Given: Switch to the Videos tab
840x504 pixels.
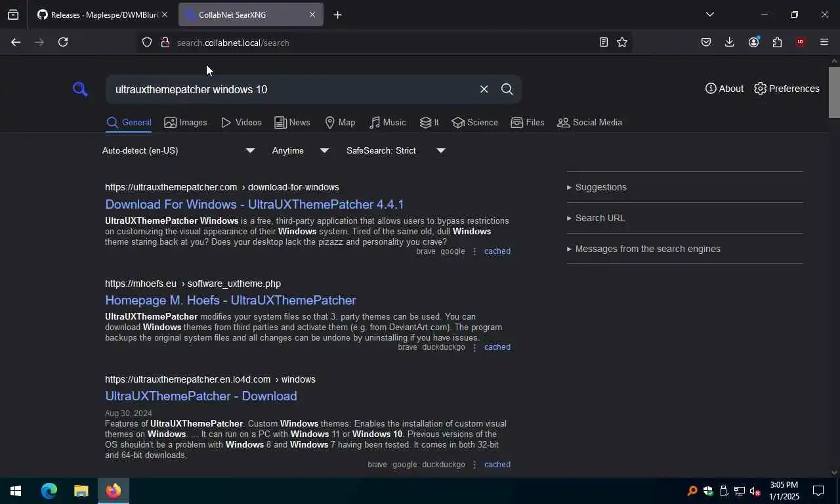Looking at the screenshot, I should coord(241,123).
